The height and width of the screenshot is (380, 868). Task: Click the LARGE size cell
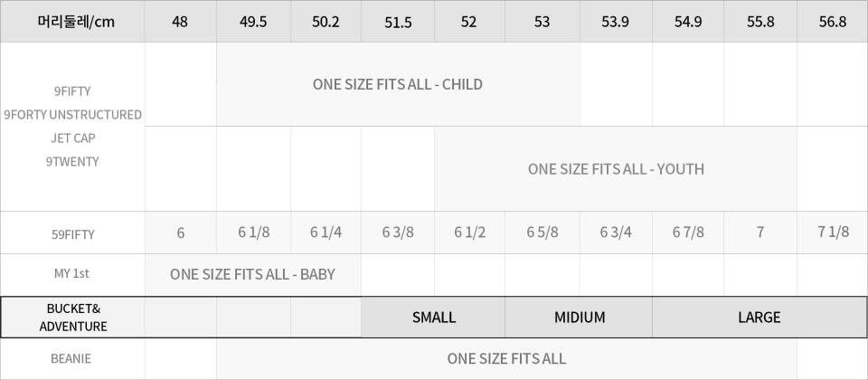(x=759, y=318)
